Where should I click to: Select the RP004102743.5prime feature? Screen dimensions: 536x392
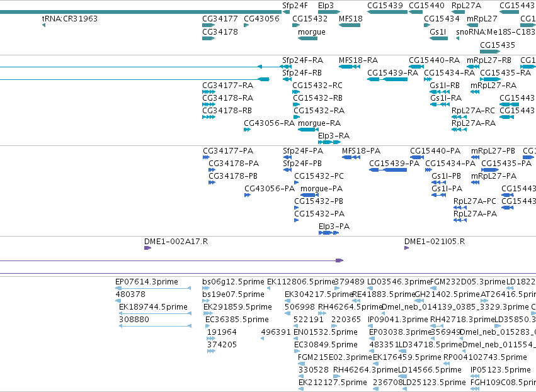pos(447,364)
